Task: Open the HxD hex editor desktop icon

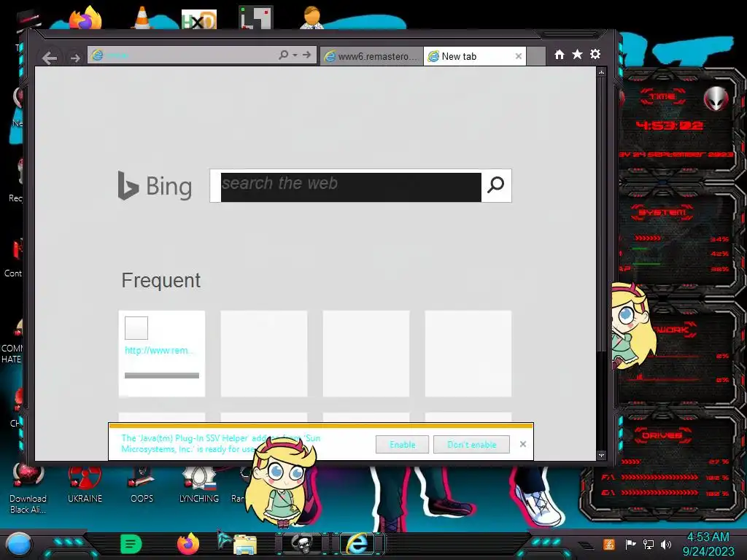Action: tap(199, 20)
